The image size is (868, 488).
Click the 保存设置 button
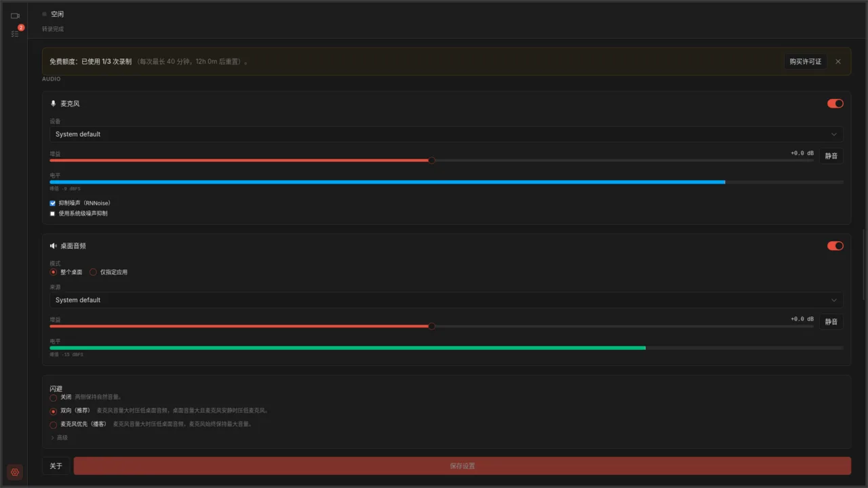462,466
